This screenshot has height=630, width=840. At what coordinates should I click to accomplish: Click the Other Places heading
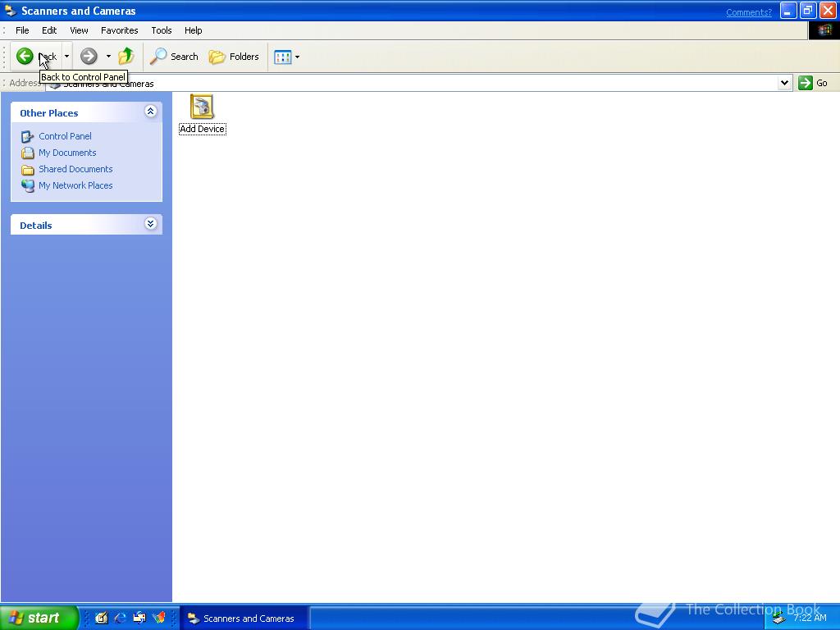[x=48, y=113]
